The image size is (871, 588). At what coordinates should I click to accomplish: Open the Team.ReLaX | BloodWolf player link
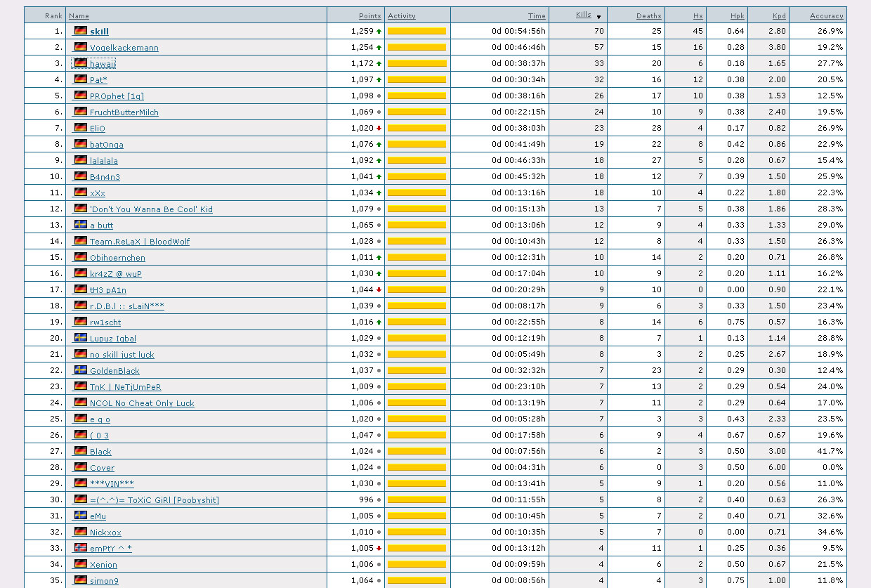[x=139, y=242]
